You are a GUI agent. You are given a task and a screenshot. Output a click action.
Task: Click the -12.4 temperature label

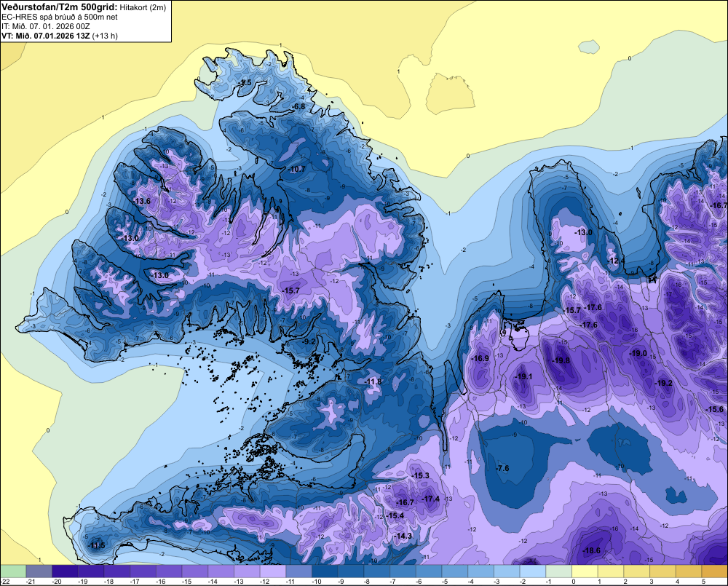point(616,261)
